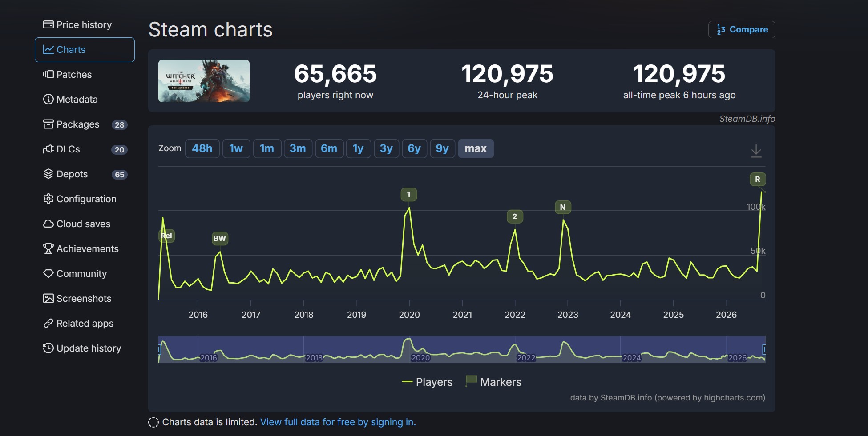This screenshot has height=436, width=868.
Task: Click the Metadata info icon
Action: 48,99
